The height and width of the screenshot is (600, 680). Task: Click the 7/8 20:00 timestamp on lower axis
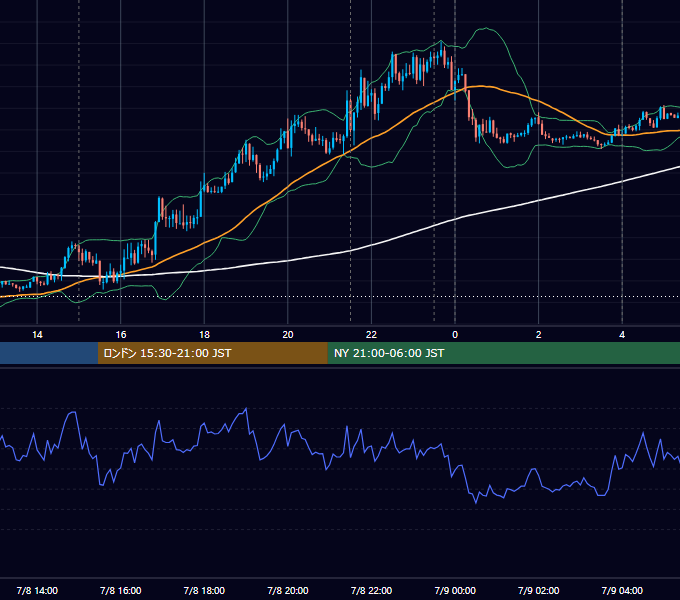click(288, 590)
